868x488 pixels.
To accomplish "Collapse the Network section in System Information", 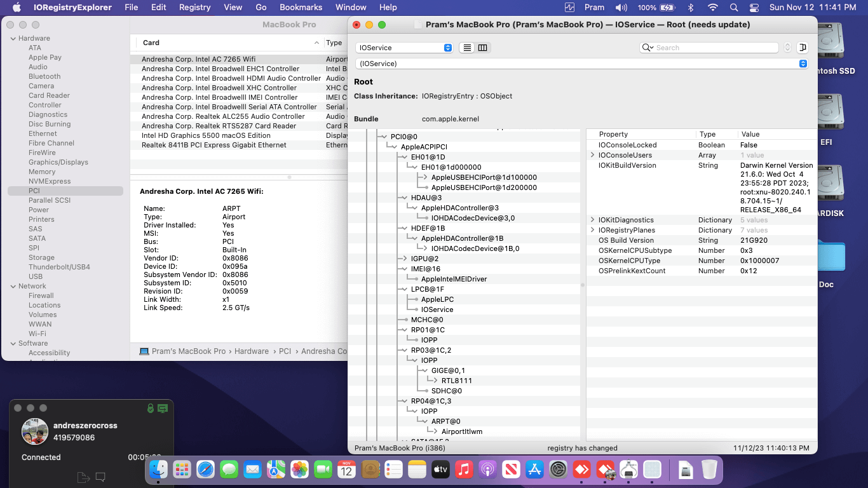I will point(13,286).
